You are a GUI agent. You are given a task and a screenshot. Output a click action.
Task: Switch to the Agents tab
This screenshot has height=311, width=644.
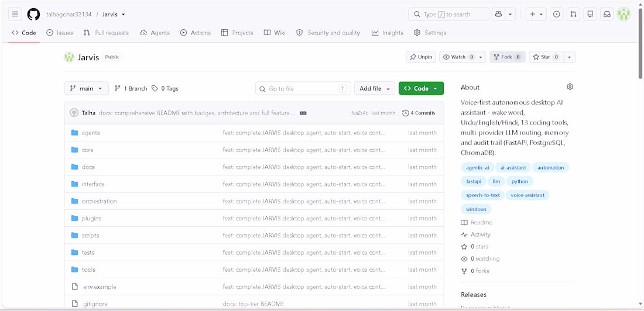coord(155,33)
